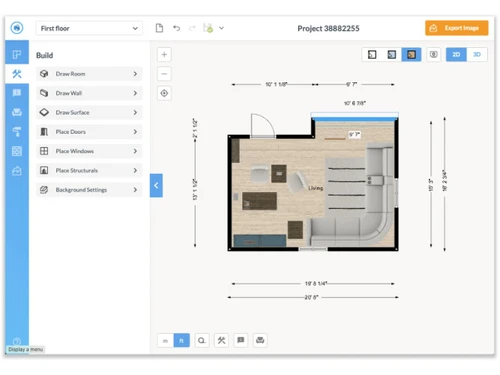Screen dimensions: 500x375
Task: Undo the last action
Action: [x=176, y=28]
